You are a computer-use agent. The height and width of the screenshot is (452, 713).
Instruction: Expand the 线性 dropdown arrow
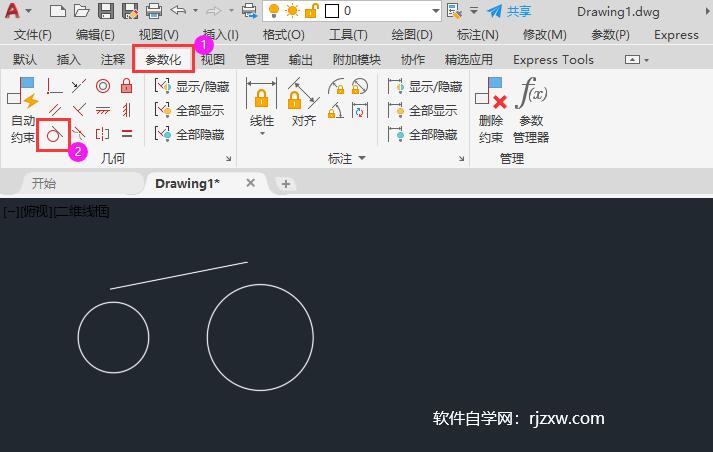(x=262, y=134)
